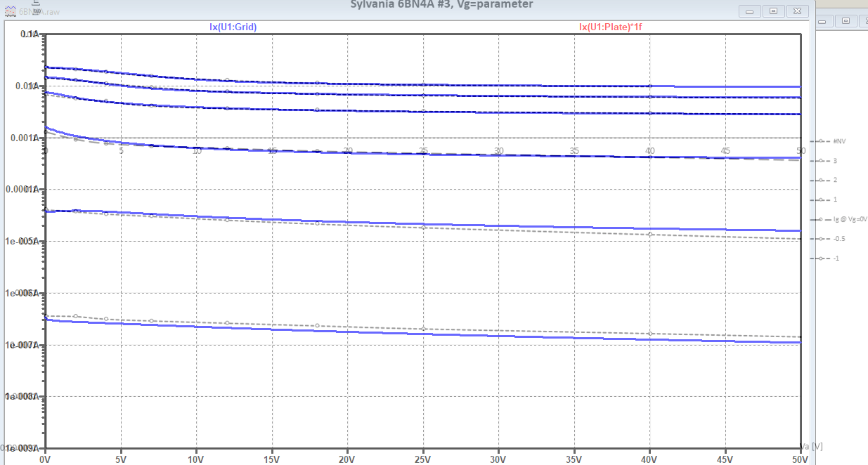
Task: Click the 1e-005A vertical axis label
Action: pyautogui.click(x=24, y=241)
